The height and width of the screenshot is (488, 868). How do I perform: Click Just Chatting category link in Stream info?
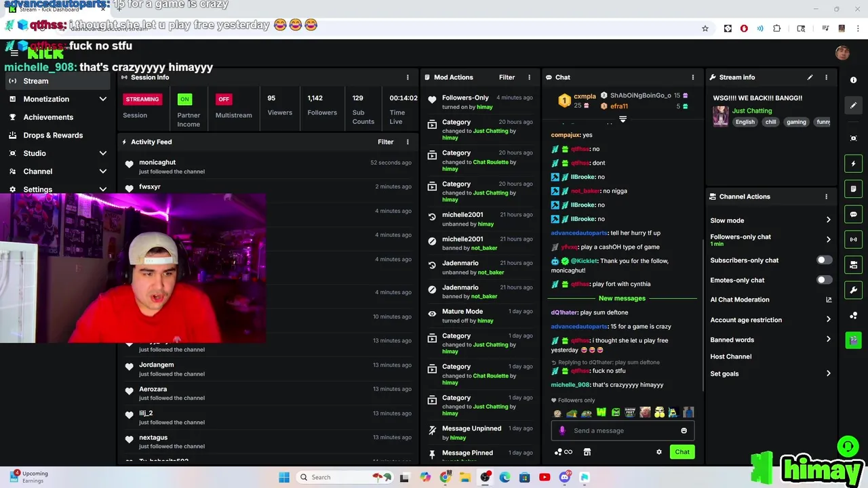click(751, 110)
